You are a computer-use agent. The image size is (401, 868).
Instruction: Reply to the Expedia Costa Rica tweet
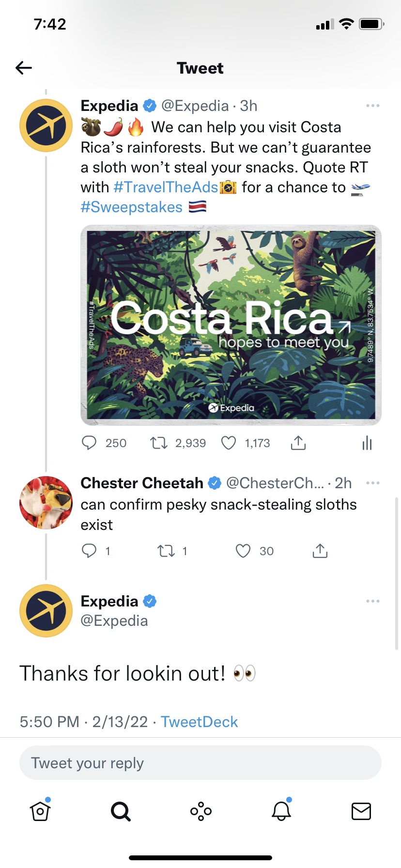tap(89, 443)
